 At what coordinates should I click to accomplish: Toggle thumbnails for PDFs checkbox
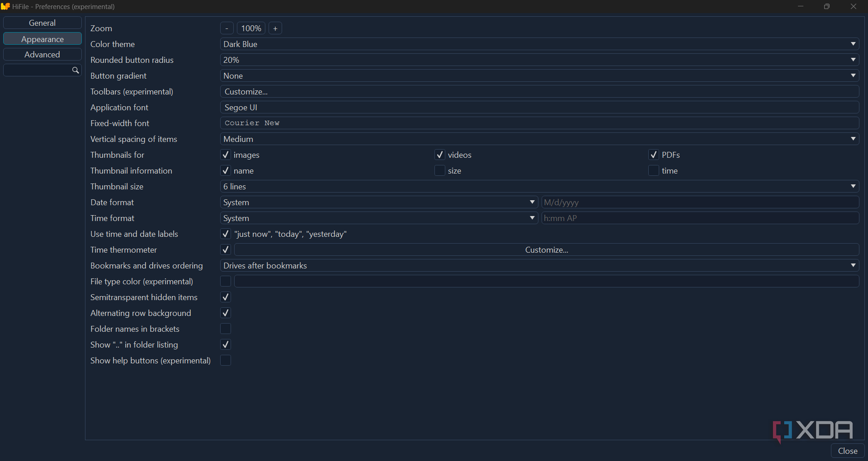click(x=654, y=155)
